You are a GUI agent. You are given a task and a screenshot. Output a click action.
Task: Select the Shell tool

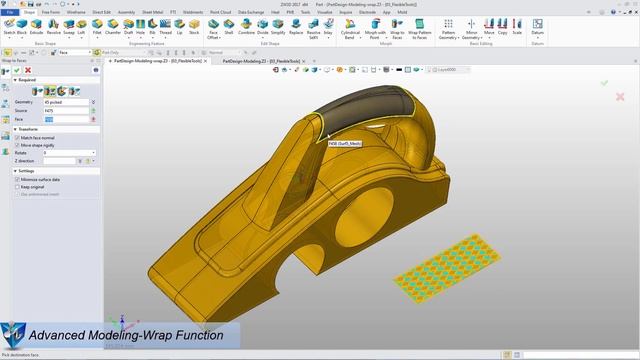pyautogui.click(x=229, y=27)
